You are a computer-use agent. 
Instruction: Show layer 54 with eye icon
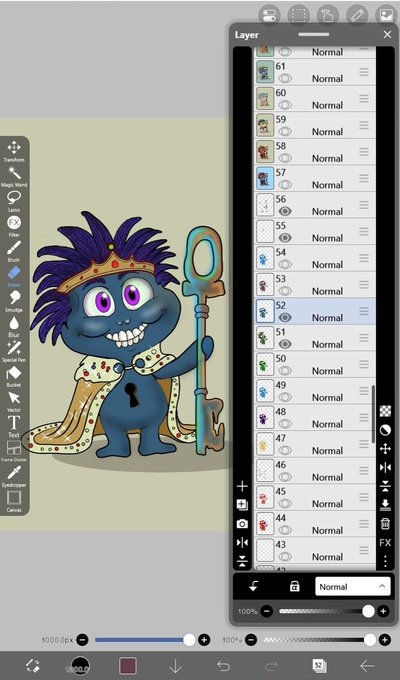click(285, 264)
